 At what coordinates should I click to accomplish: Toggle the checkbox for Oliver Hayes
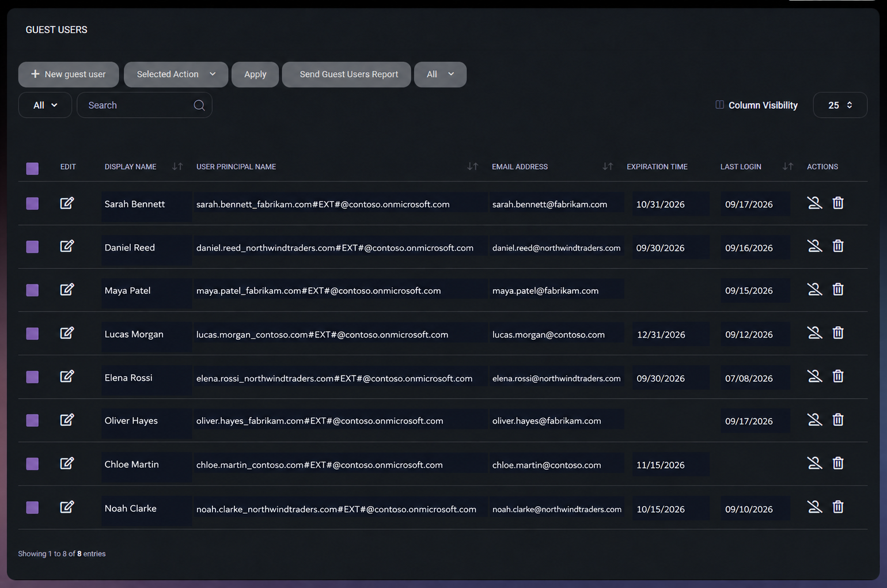tap(32, 420)
